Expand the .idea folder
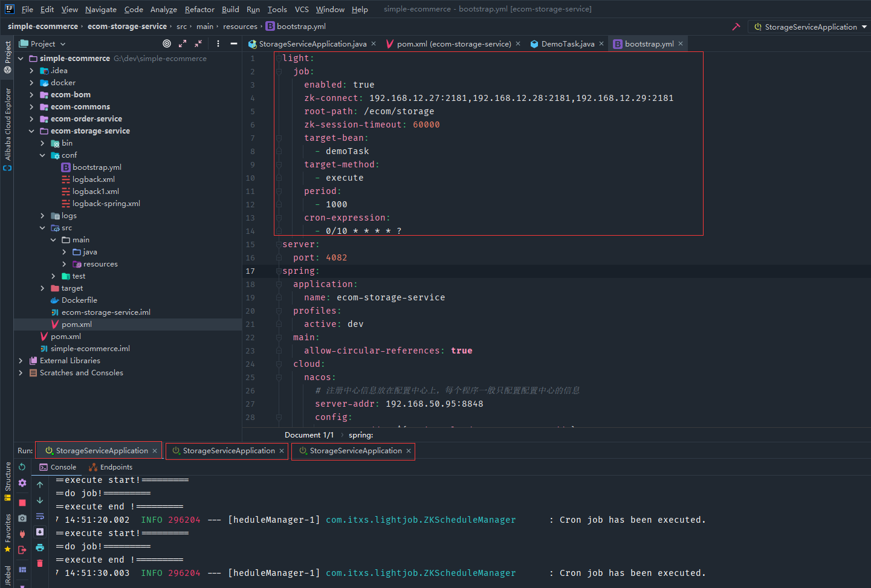The image size is (871, 588). (x=31, y=71)
